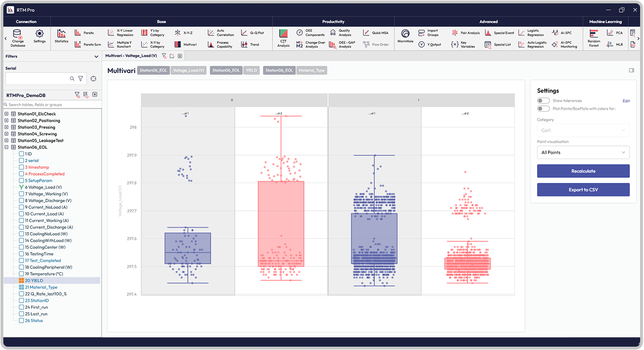Check the 7 Voltage_Working (V) field checkbox

coord(22,194)
